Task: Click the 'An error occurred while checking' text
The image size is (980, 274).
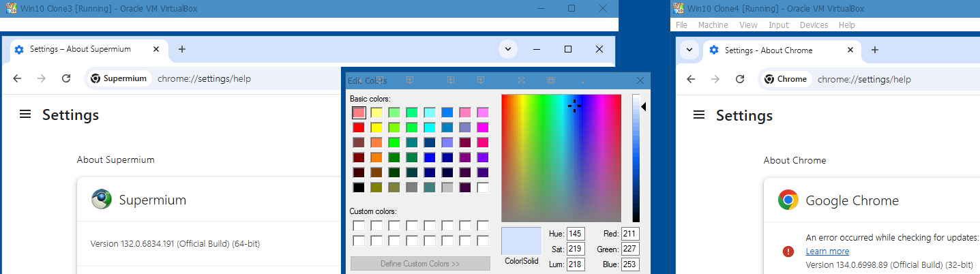Action: point(892,237)
